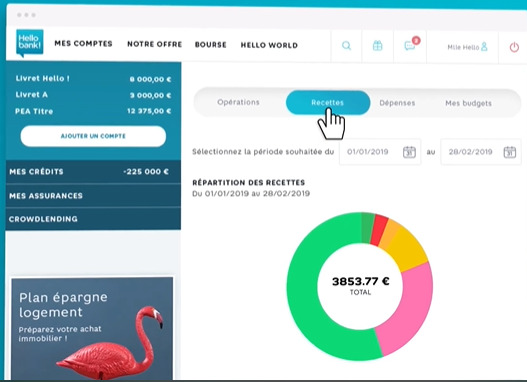Open the messages chat icon
This screenshot has height=382, width=527.
[409, 46]
